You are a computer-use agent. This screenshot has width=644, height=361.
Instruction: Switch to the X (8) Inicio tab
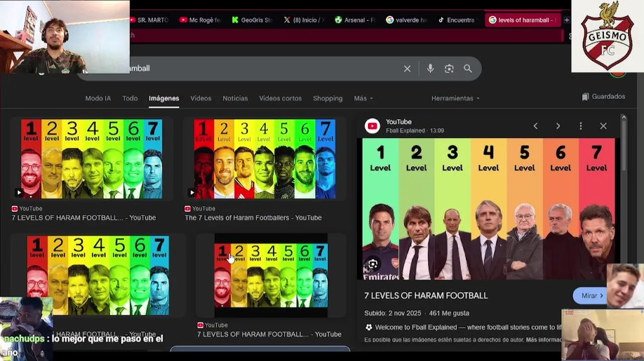(304, 20)
